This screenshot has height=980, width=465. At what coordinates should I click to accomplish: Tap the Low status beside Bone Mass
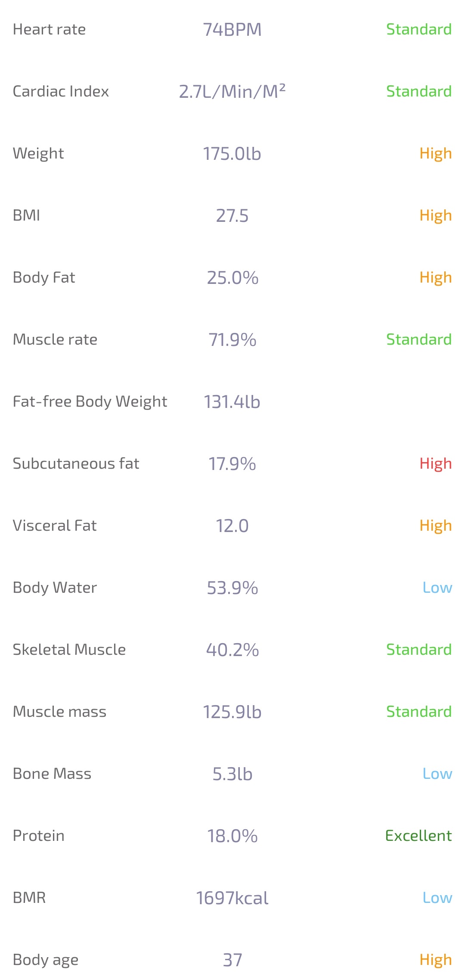(x=437, y=774)
